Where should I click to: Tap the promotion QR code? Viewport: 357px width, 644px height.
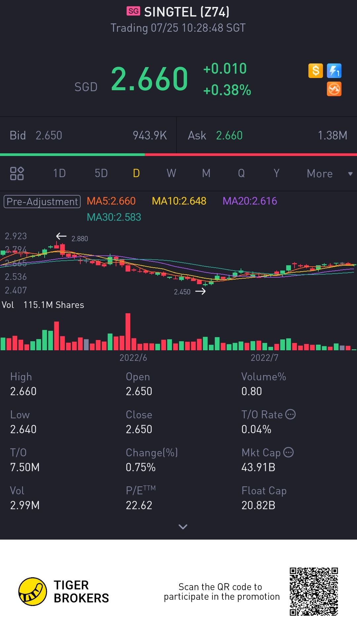point(314,592)
